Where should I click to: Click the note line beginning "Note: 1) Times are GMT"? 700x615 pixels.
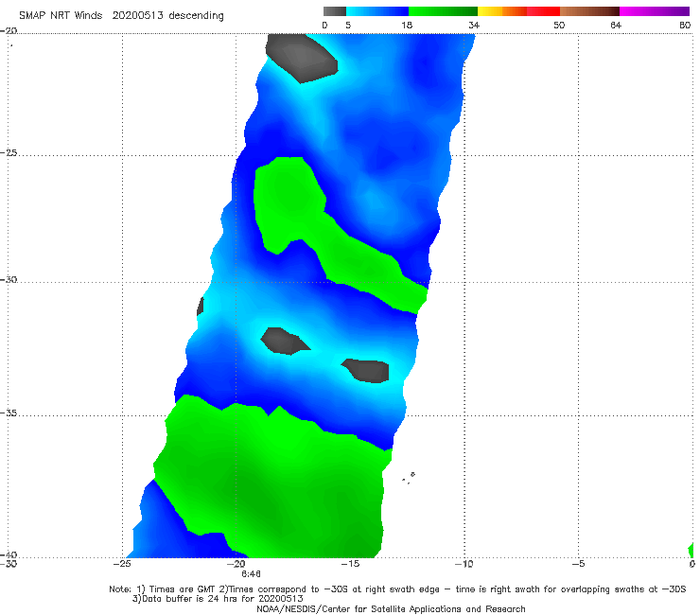pyautogui.click(x=397, y=589)
